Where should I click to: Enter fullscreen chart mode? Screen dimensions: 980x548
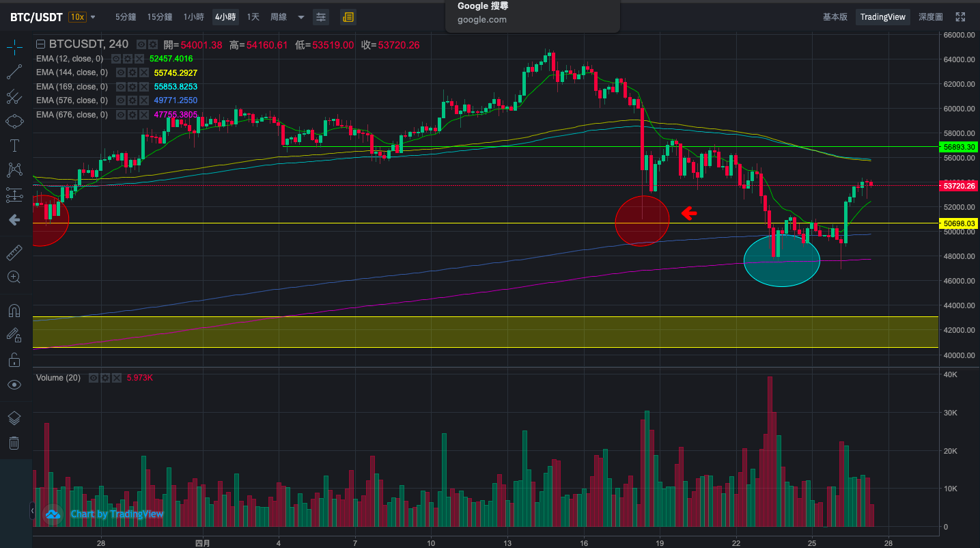pyautogui.click(x=960, y=16)
